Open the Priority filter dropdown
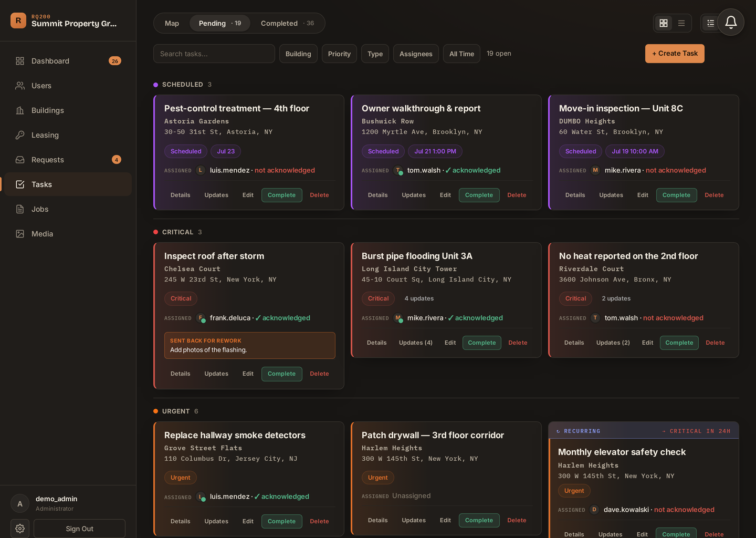756x538 pixels. coord(339,54)
